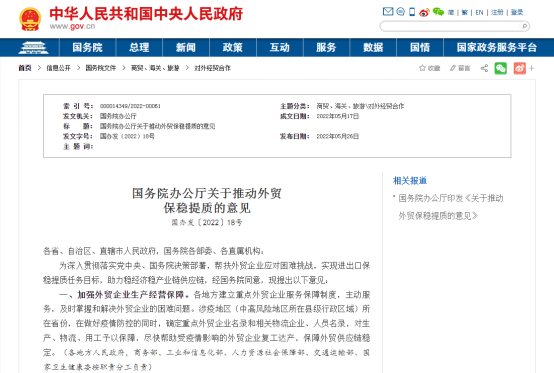Switch the site to EN
The height and width of the screenshot is (373, 554).
tap(479, 12)
